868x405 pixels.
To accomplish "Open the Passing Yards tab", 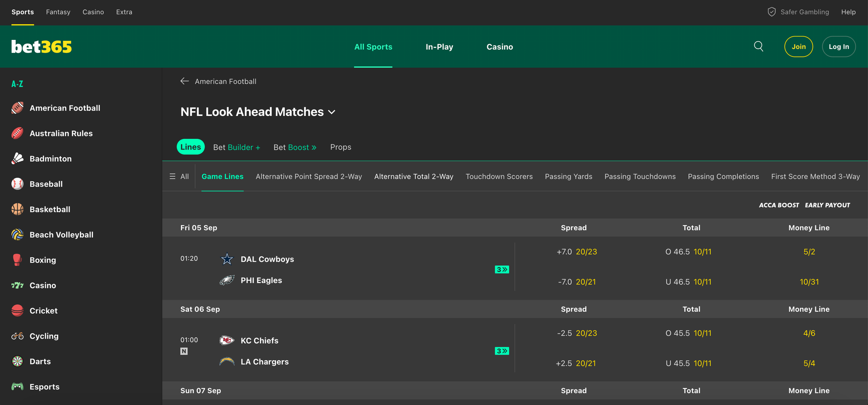I will [569, 176].
